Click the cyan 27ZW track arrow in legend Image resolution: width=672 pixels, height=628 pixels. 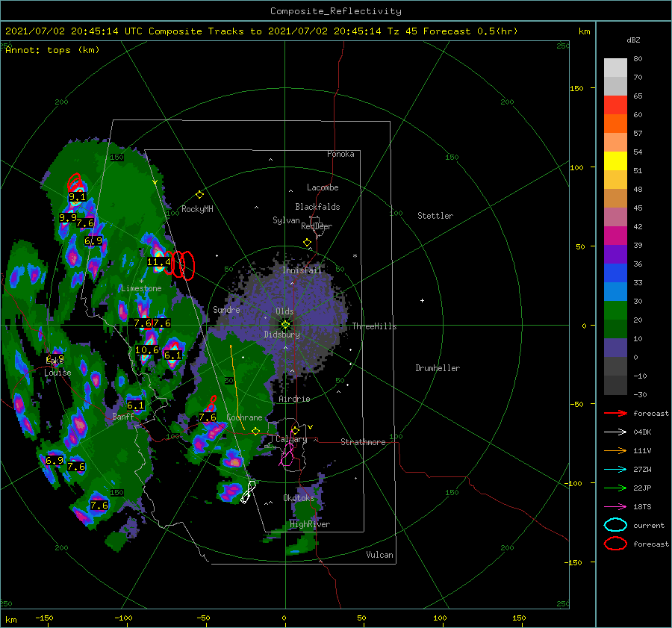point(615,470)
